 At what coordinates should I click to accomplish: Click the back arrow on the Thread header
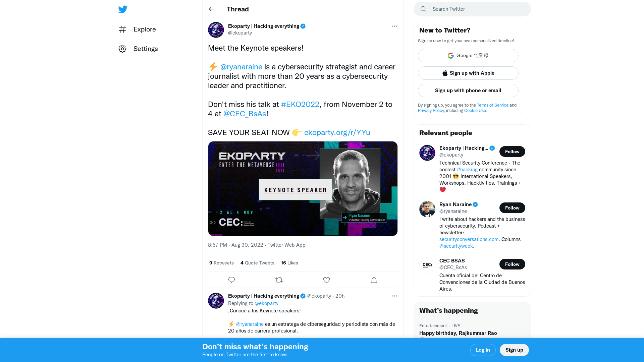[211, 9]
